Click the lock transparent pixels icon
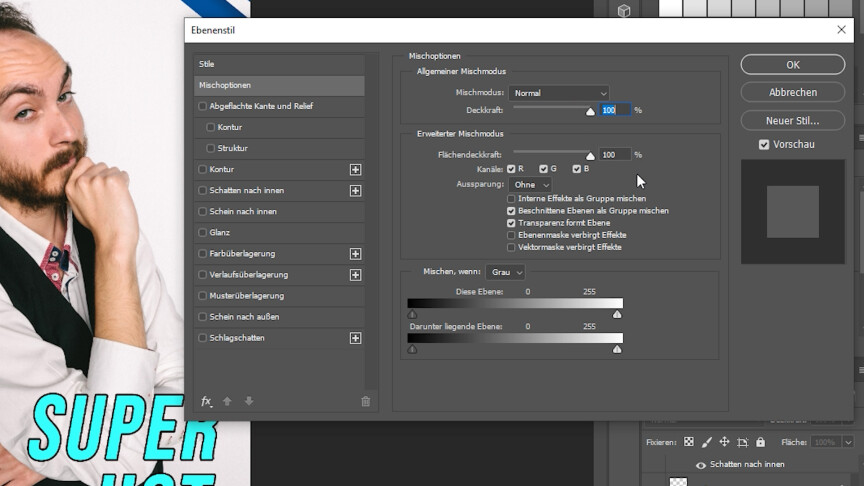This screenshot has width=864, height=486. point(688,442)
